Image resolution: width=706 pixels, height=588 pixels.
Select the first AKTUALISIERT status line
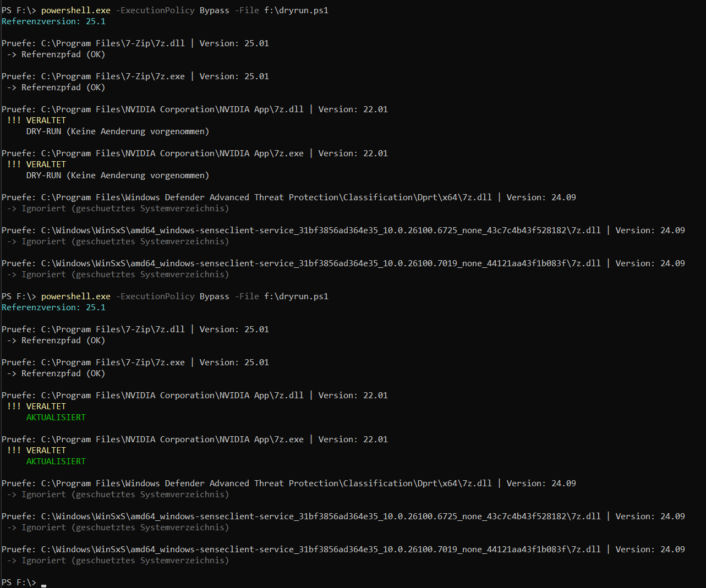[56, 417]
